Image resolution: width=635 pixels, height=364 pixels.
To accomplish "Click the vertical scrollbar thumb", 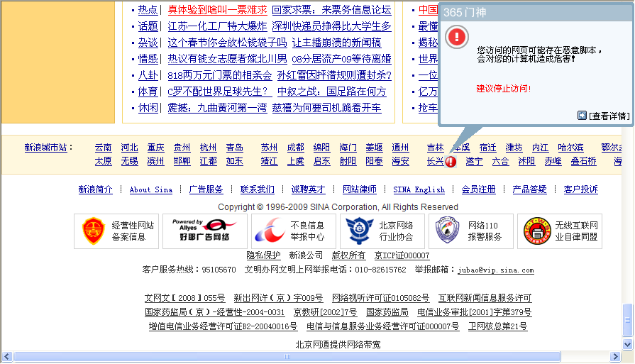I will pyautogui.click(x=627, y=320).
